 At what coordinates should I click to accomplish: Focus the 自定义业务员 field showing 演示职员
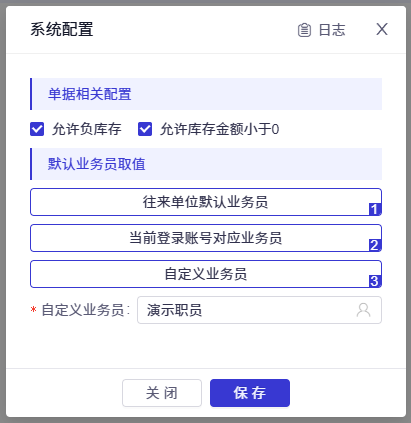[x=259, y=310]
